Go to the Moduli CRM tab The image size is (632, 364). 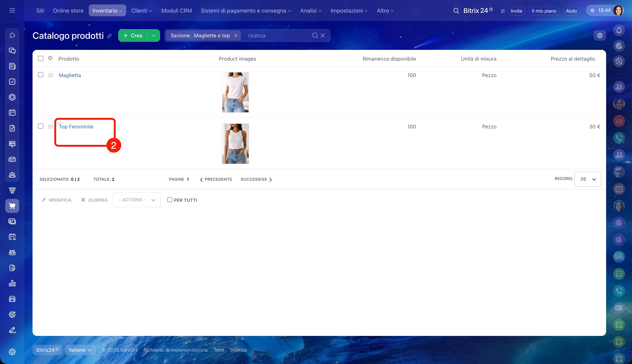tap(176, 11)
